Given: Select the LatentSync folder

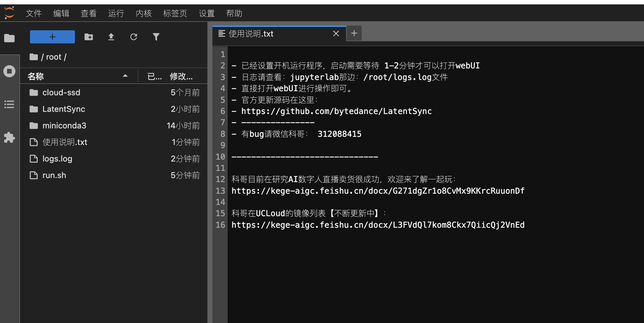Looking at the screenshot, I should tap(114, 109).
